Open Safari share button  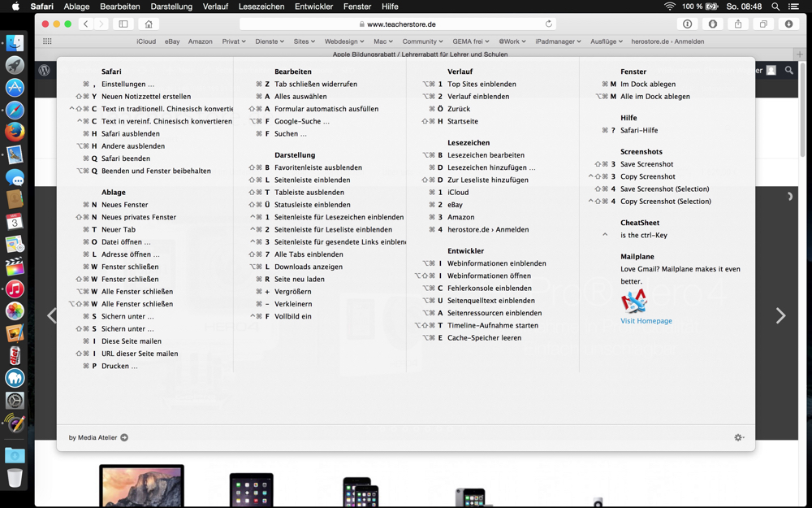pyautogui.click(x=738, y=24)
